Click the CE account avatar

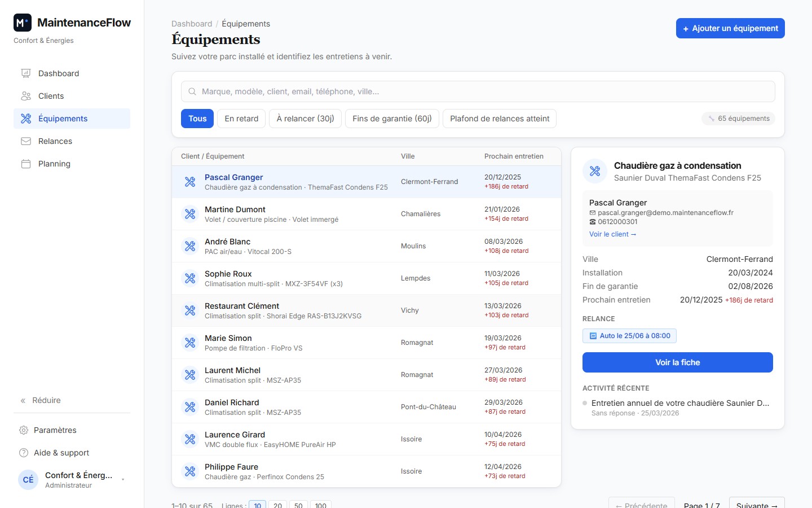pos(28,480)
